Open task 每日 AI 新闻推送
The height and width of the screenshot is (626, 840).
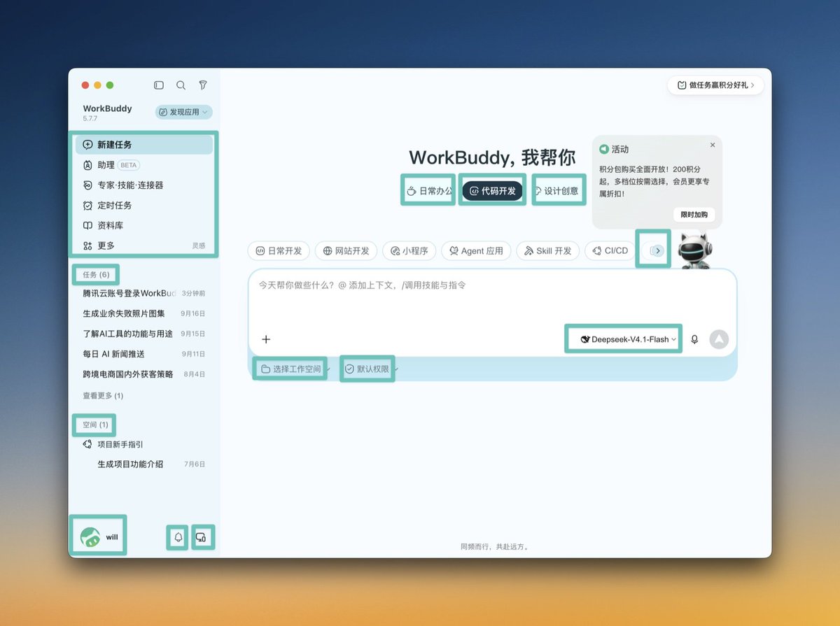144,354
